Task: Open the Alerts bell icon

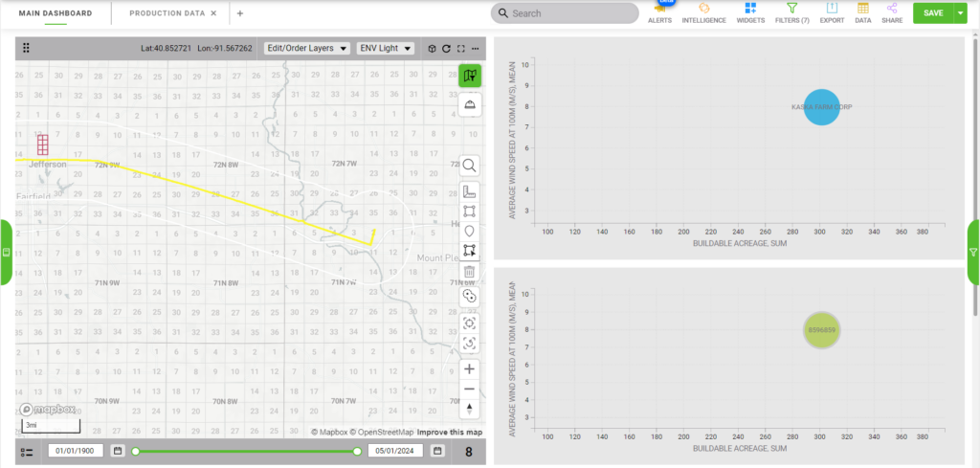Action: (659, 9)
